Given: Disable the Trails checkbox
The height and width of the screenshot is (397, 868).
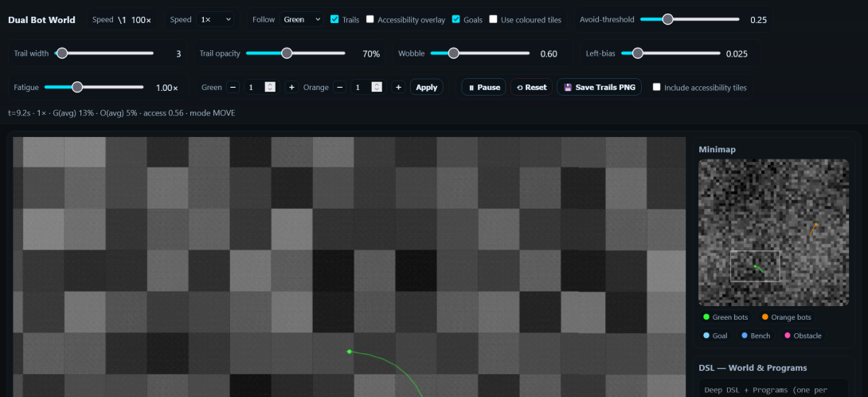Looking at the screenshot, I should [x=334, y=19].
